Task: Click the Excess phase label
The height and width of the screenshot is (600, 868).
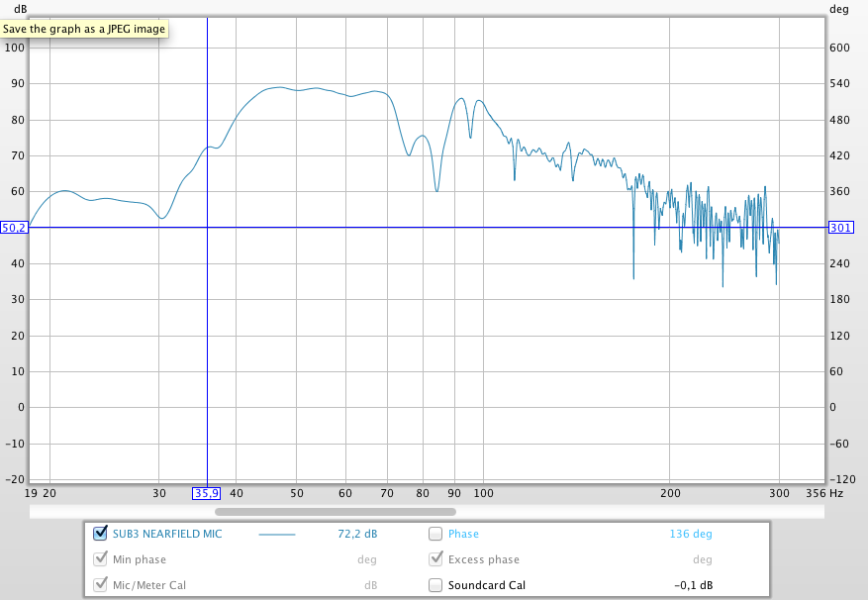Action: (484, 559)
